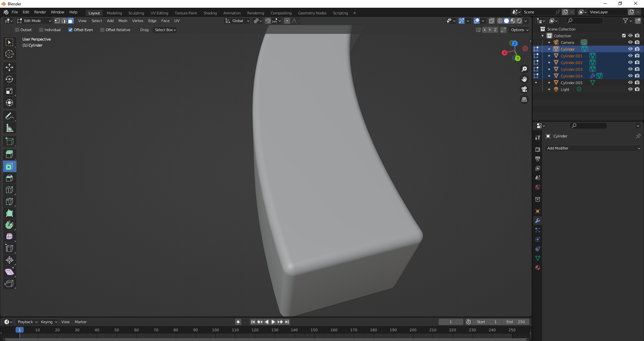644x341 pixels.
Task: Open the Edit Mode dropdown
Action: click(x=34, y=21)
